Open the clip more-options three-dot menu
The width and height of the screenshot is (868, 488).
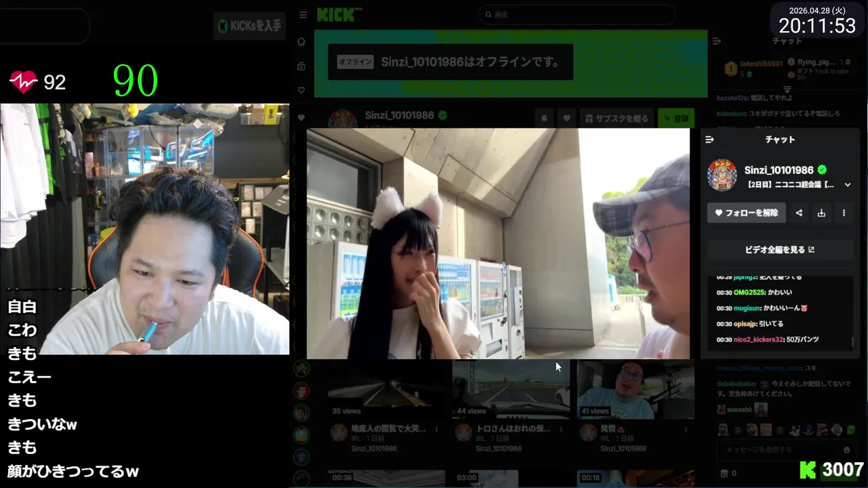[844, 213]
